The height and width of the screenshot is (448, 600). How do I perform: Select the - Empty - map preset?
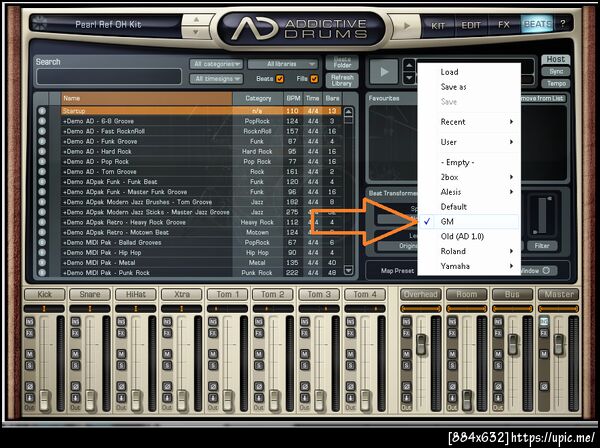tap(469, 162)
